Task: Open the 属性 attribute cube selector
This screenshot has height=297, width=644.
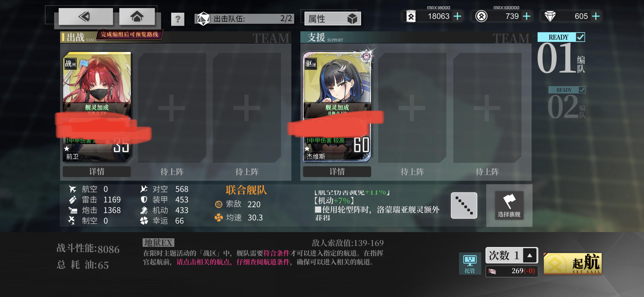Action: tap(333, 19)
